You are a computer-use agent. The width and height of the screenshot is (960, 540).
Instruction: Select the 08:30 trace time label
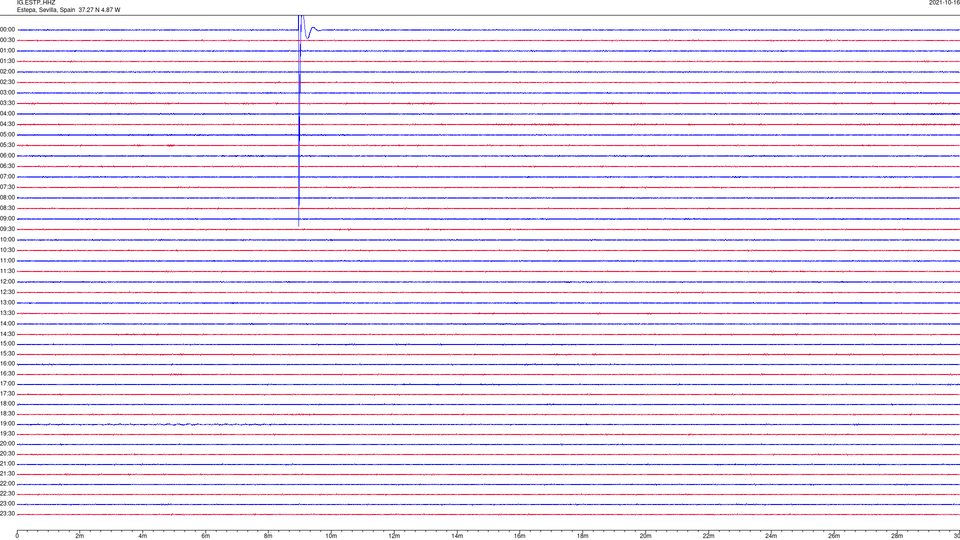(x=7, y=208)
